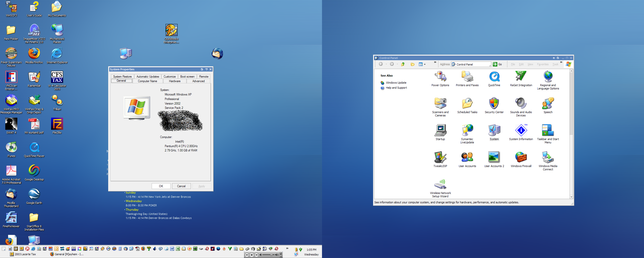Skip to next track in taskbar player
This screenshot has height=258, width=644.
pyautogui.click(x=256, y=255)
